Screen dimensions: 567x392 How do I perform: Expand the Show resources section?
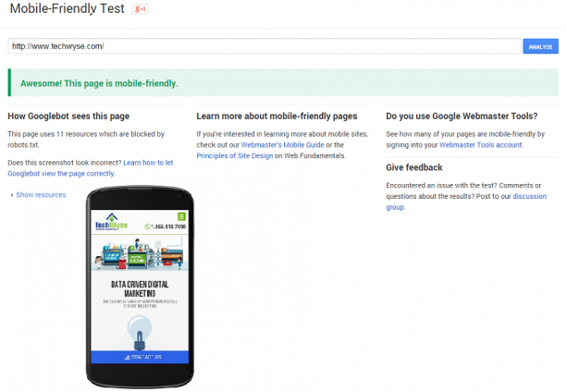pos(39,195)
